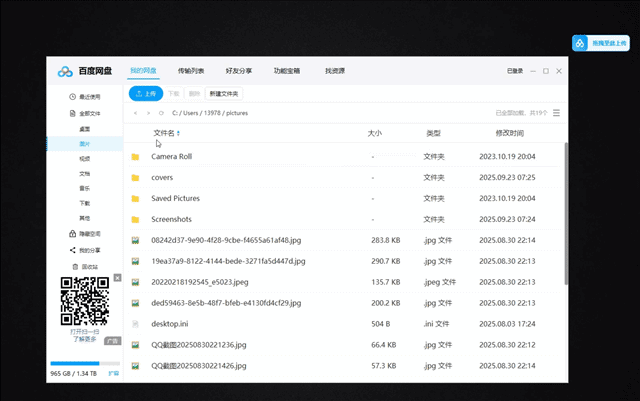Click the 删除 delete button
Screen dimensions: 640x401
[x=194, y=94]
